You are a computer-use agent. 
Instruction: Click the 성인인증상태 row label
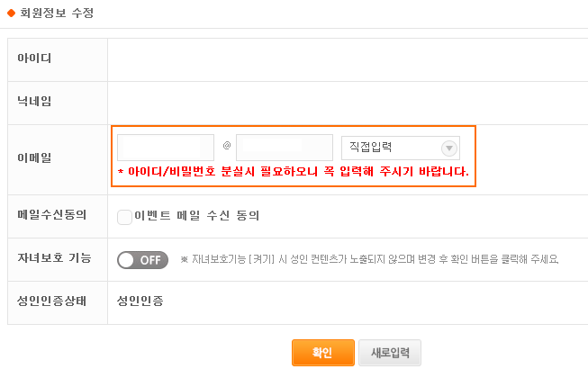51,301
